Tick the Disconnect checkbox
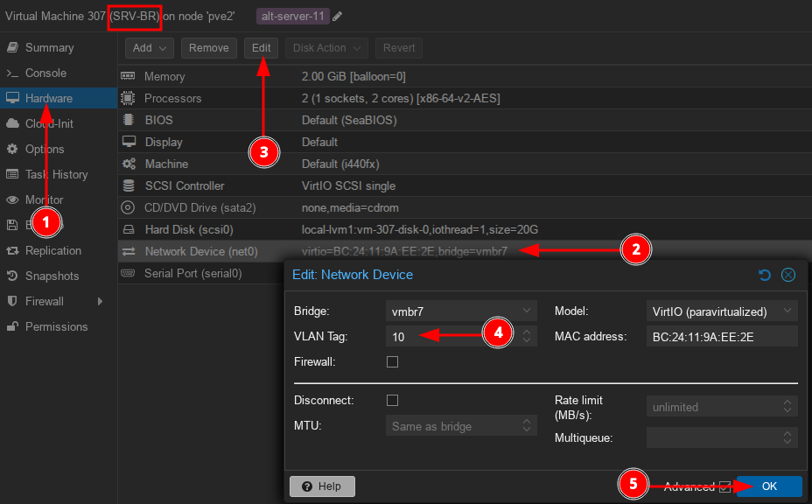Image resolution: width=812 pixels, height=504 pixels. (x=392, y=400)
